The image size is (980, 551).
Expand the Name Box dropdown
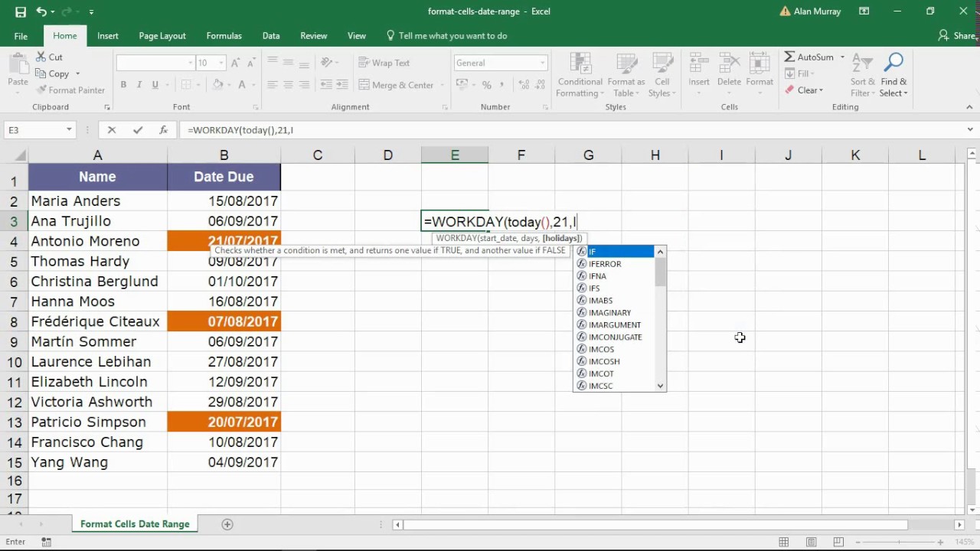click(x=69, y=130)
